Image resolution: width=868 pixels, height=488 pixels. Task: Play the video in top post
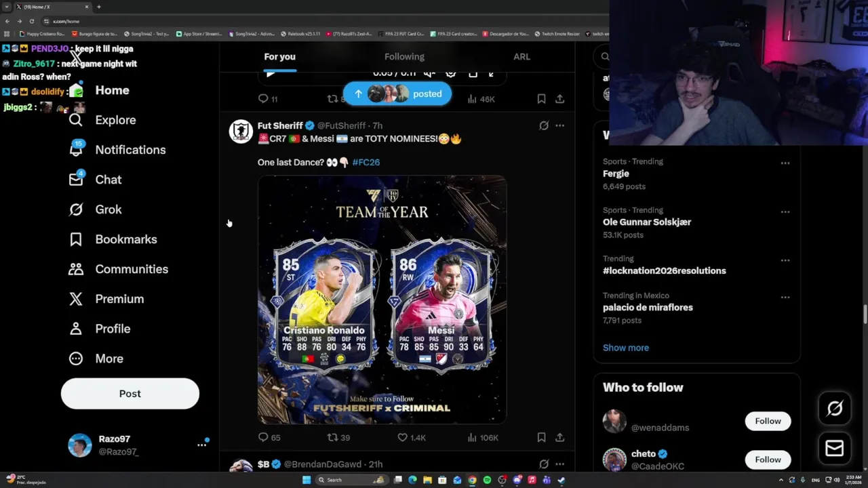(270, 74)
